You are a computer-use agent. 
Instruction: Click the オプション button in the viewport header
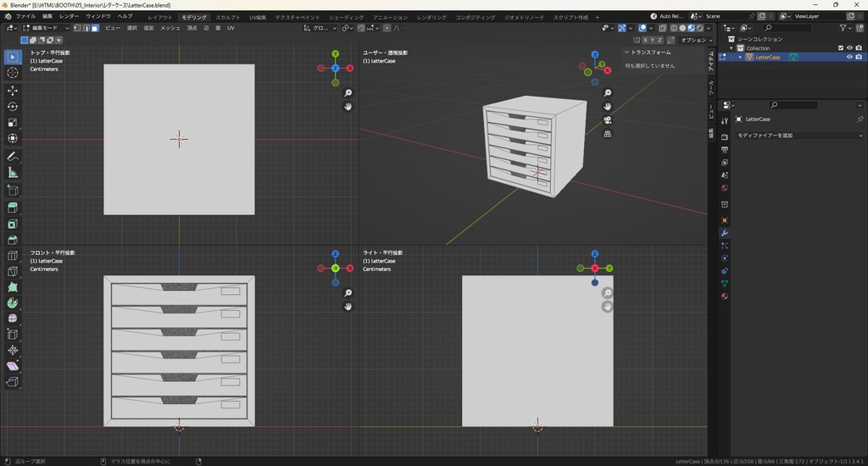click(x=695, y=40)
